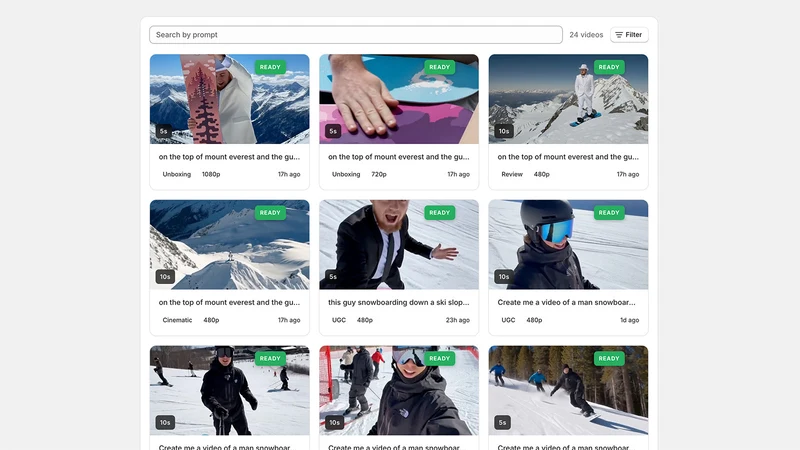Click READY badge on 23h ago video
Screen dimensions: 800x450
click(x=439, y=213)
